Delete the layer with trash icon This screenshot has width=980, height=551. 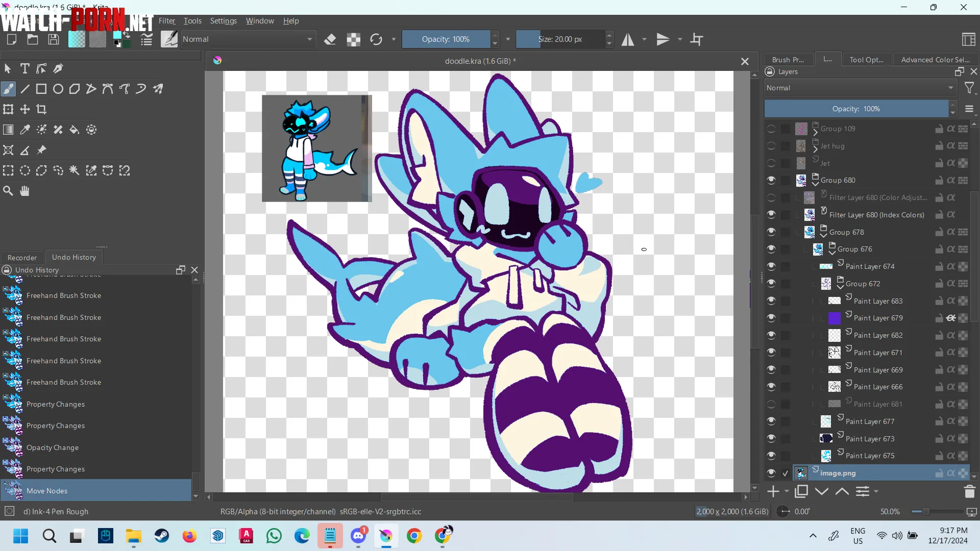(969, 491)
